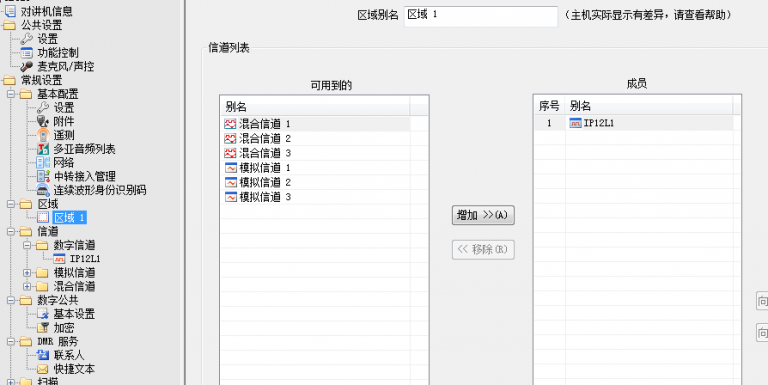Viewport: 768px width, 385px height.
Task: Select 模拟信道 1 text in available list
Action: point(264,168)
